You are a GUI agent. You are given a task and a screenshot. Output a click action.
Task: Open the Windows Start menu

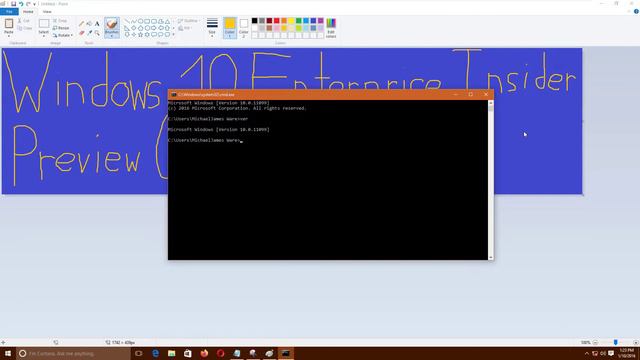click(8, 353)
